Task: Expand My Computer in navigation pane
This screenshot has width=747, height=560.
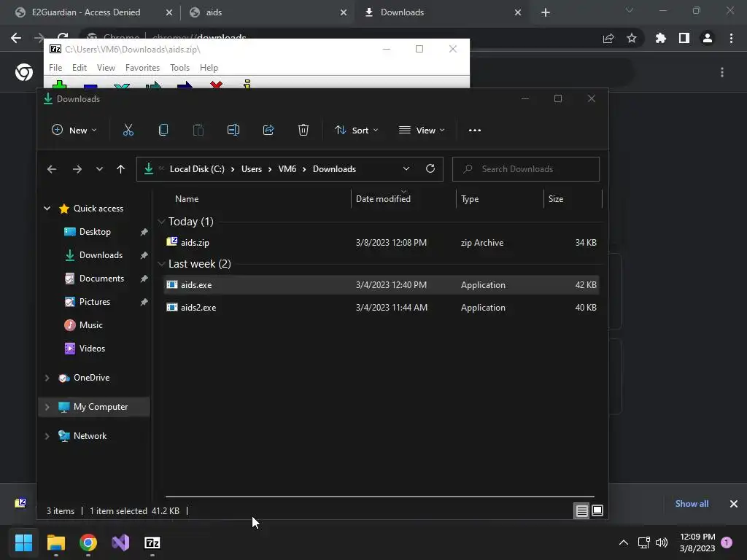Action: coord(47,407)
